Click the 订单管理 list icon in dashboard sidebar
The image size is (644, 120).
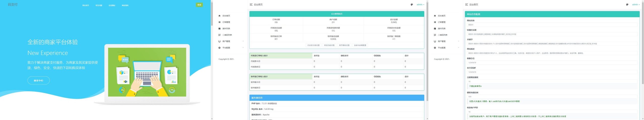click(219, 22)
